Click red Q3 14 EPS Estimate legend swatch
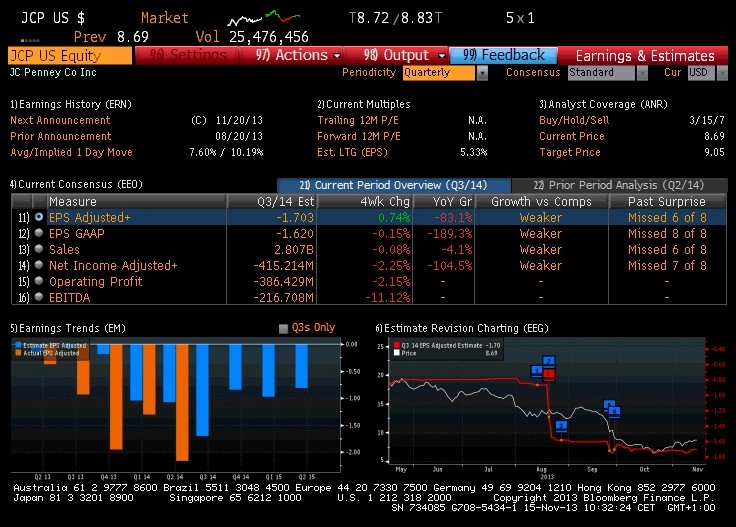Image resolution: width=736 pixels, height=527 pixels. (x=397, y=345)
